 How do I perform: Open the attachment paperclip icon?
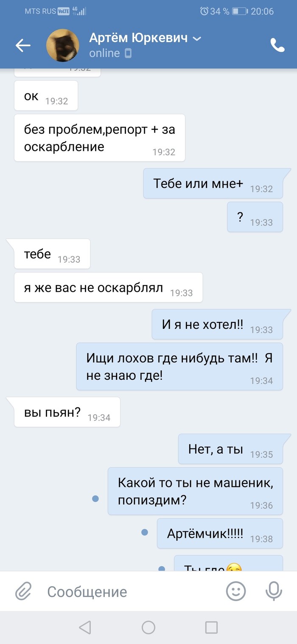pos(24,591)
